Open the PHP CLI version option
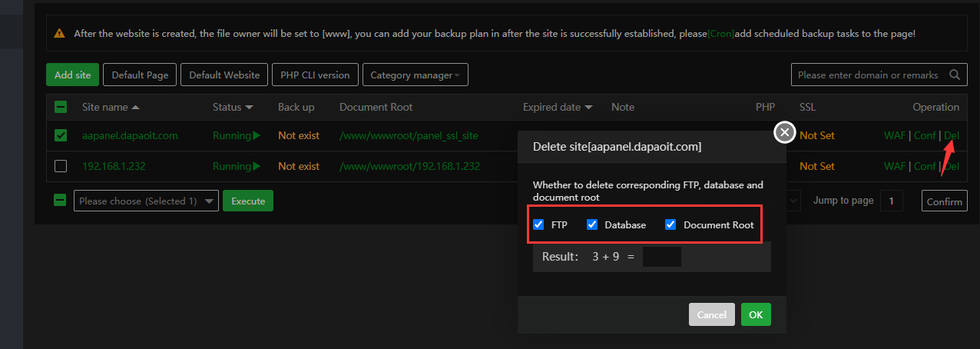Viewport: 980px width, 349px height. (315, 75)
